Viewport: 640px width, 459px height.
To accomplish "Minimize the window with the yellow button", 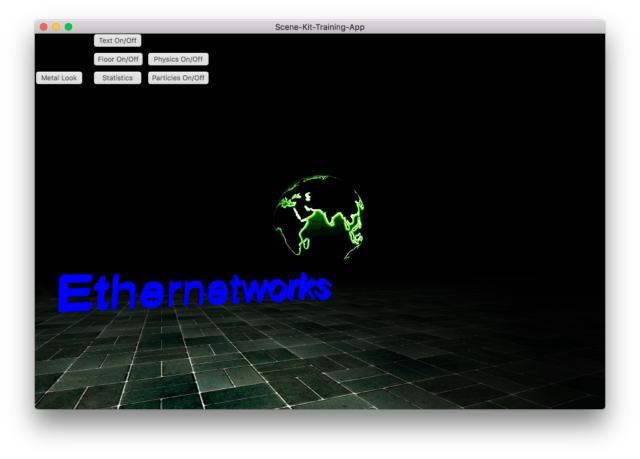I will pos(56,27).
